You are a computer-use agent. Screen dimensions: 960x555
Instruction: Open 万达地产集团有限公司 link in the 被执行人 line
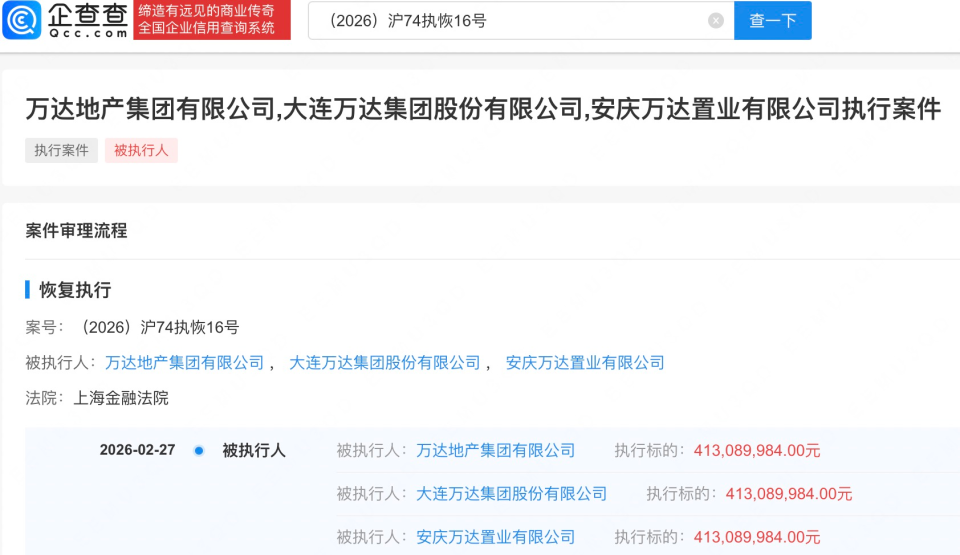point(184,363)
